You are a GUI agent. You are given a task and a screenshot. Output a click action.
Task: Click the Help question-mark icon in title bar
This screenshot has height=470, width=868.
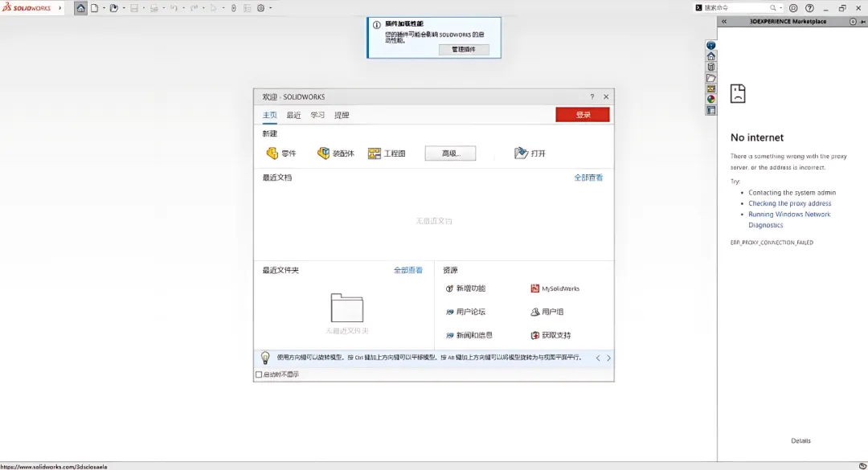pos(809,8)
